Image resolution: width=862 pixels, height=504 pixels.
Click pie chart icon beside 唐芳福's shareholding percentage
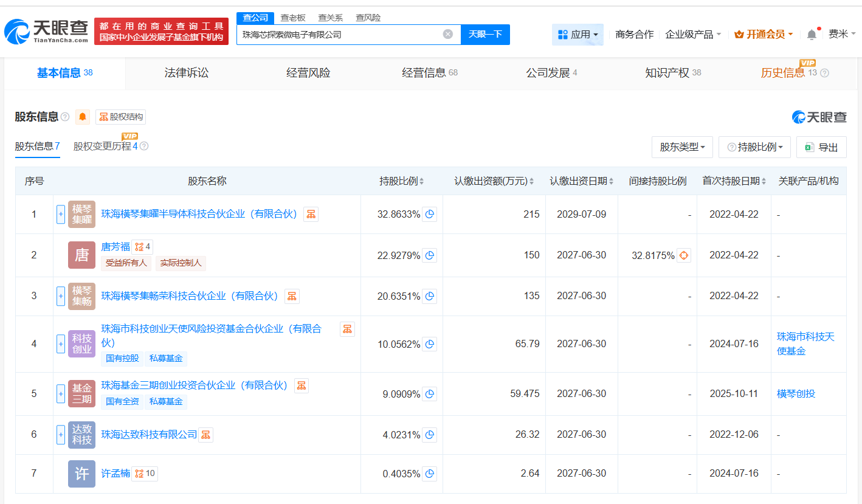tap(430, 255)
